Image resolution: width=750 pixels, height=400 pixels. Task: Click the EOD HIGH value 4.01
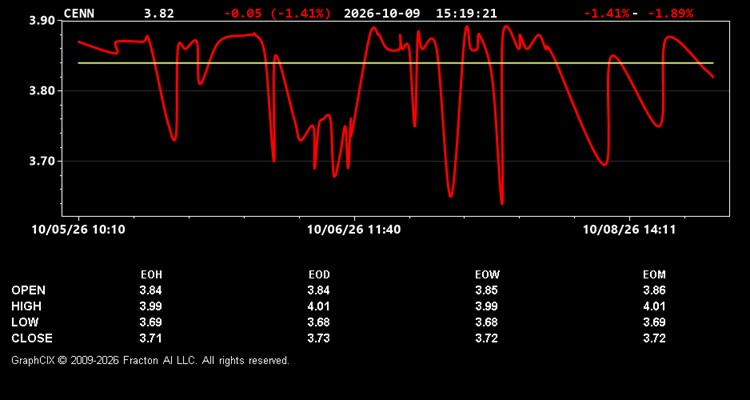pyautogui.click(x=319, y=306)
